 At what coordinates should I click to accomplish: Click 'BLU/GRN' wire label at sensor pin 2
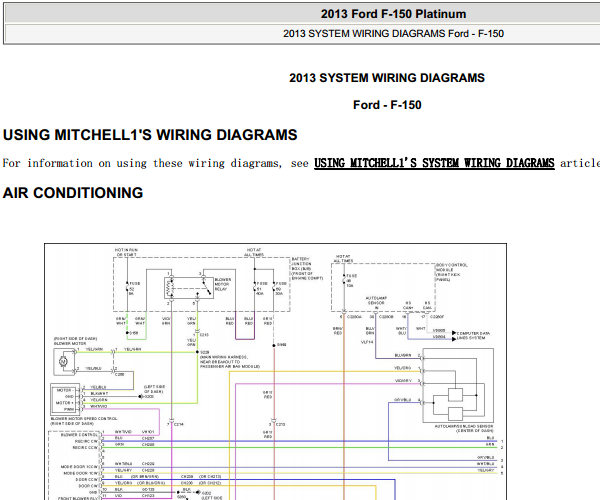(403, 355)
